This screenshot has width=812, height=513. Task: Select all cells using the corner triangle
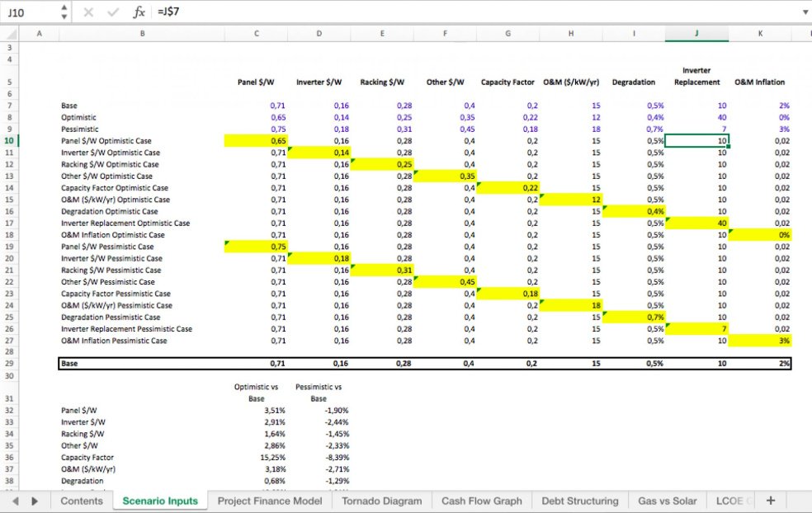tap(8, 34)
